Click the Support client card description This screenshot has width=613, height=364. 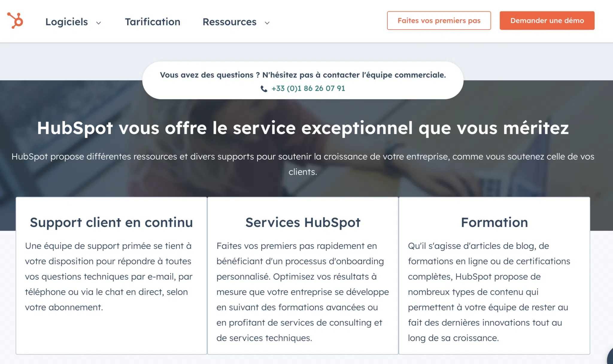tap(109, 276)
